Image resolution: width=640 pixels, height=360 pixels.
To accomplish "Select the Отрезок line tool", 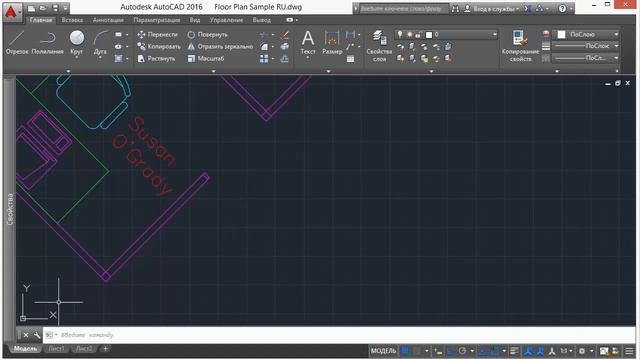I will click(x=17, y=43).
